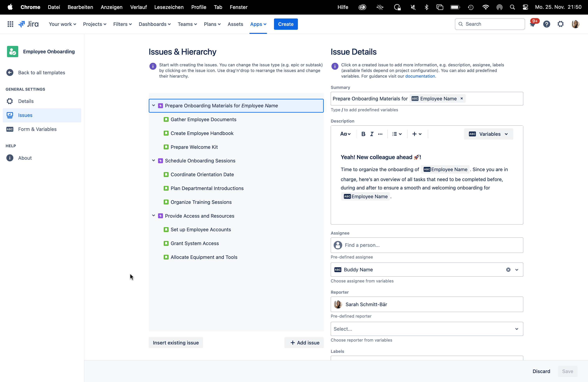Screen dimensions: 588x382
Task: Click the story icon beside Prepare Welcome Kit
Action: tap(166, 147)
